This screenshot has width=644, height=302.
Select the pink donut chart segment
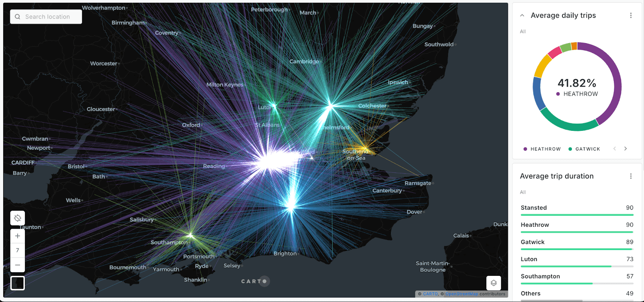click(555, 52)
